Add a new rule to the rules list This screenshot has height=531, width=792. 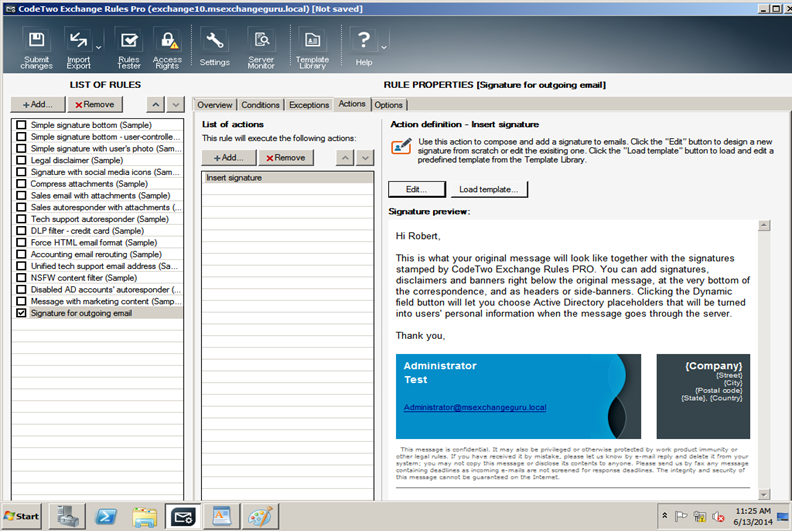[x=38, y=105]
